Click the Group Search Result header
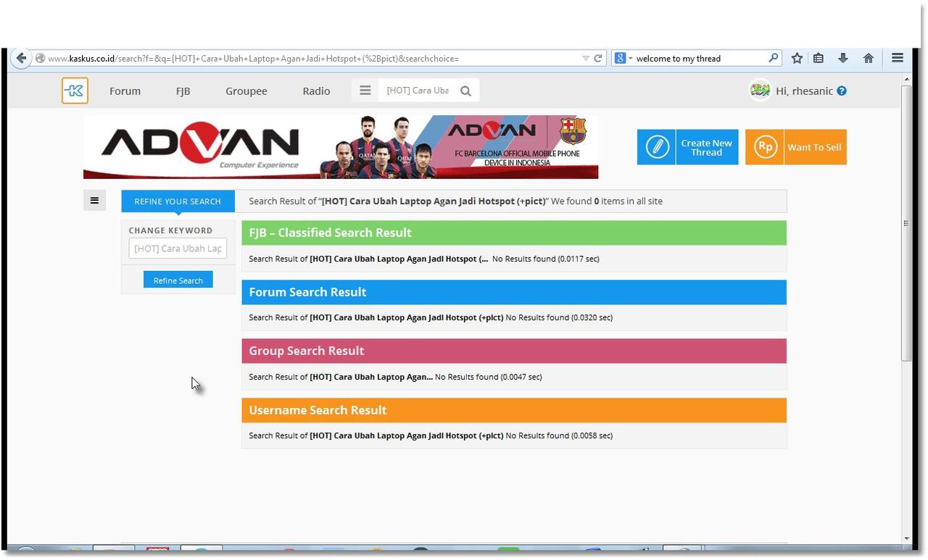The width and height of the screenshot is (928, 560). coord(514,351)
